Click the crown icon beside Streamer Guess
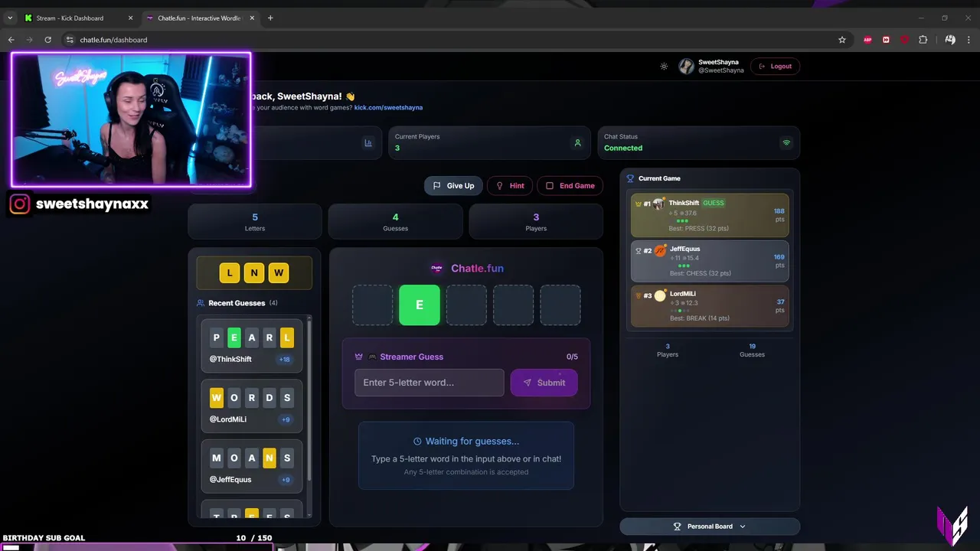This screenshot has height=551, width=980. pos(358,357)
